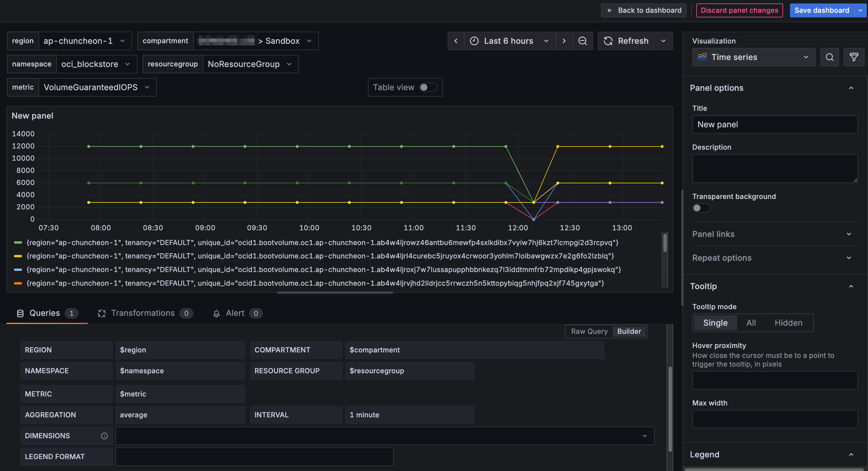Click Back to dashboard button

(x=644, y=10)
